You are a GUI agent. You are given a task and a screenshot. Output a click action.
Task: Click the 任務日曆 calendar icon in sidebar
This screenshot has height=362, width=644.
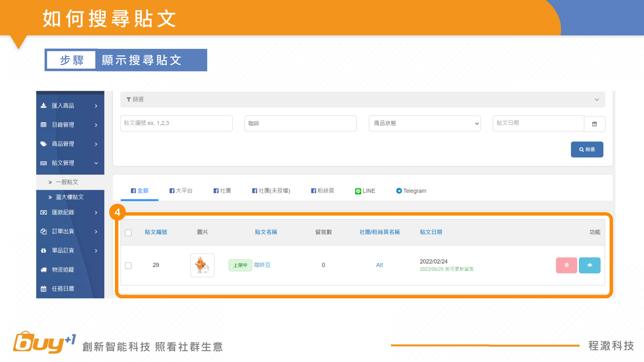click(44, 289)
